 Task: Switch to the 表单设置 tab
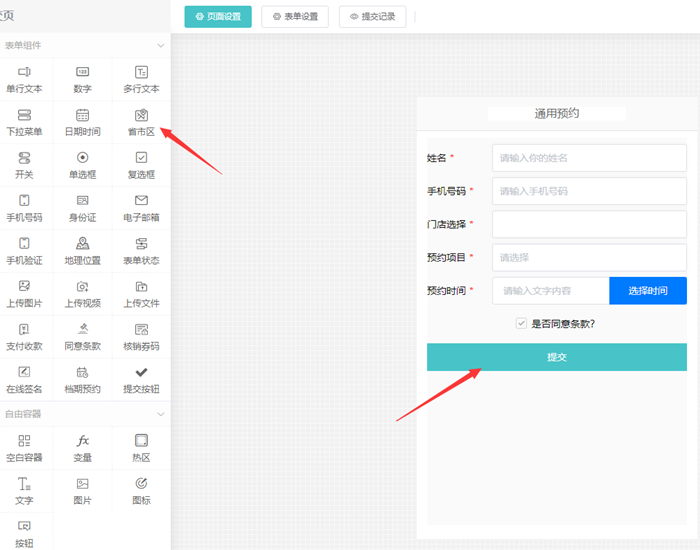pyautogui.click(x=295, y=17)
